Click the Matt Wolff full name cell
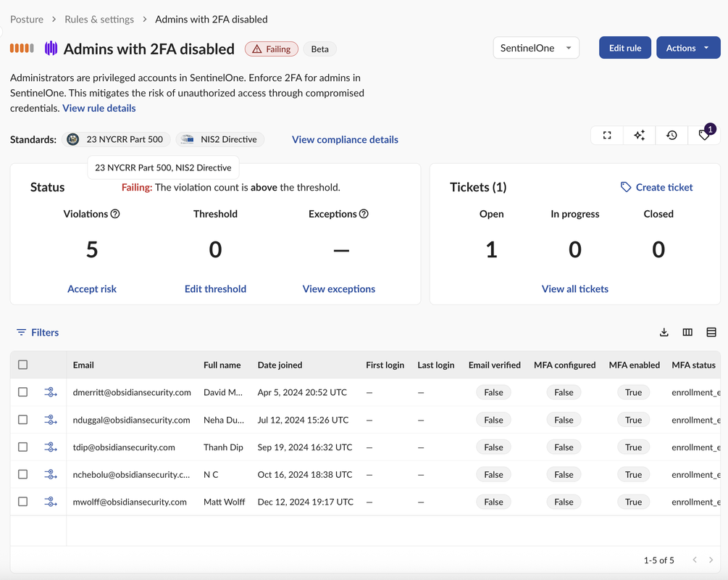 click(x=225, y=502)
